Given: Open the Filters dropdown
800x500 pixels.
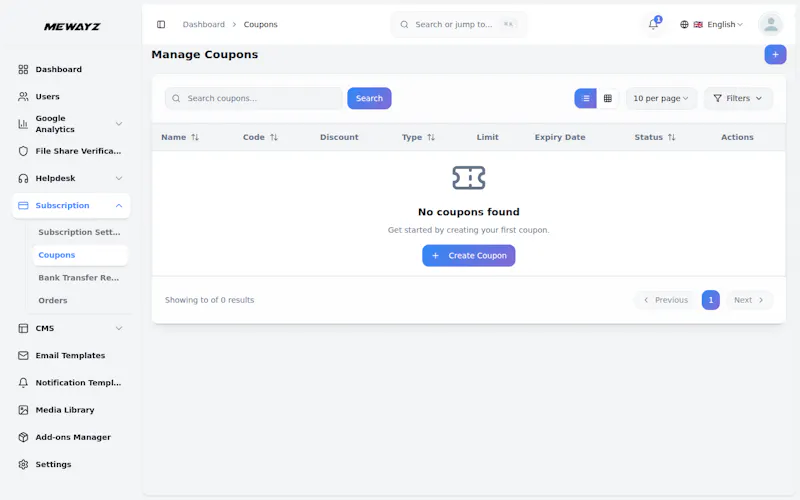Looking at the screenshot, I should click(738, 98).
